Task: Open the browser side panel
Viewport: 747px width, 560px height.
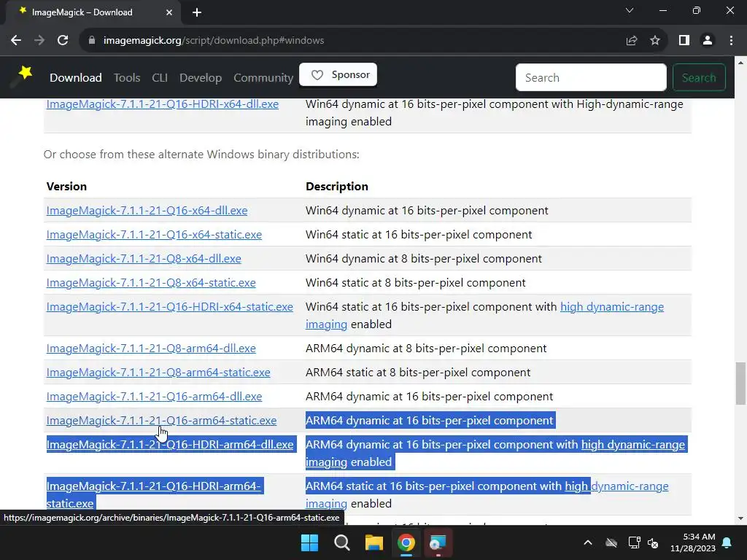Action: pos(684,41)
